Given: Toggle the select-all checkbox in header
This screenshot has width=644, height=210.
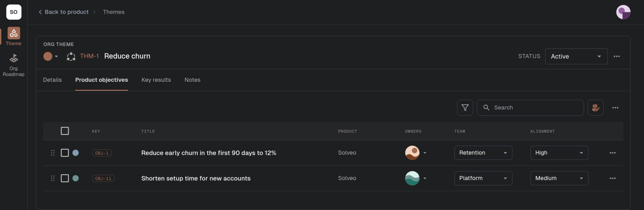Looking at the screenshot, I should (65, 131).
